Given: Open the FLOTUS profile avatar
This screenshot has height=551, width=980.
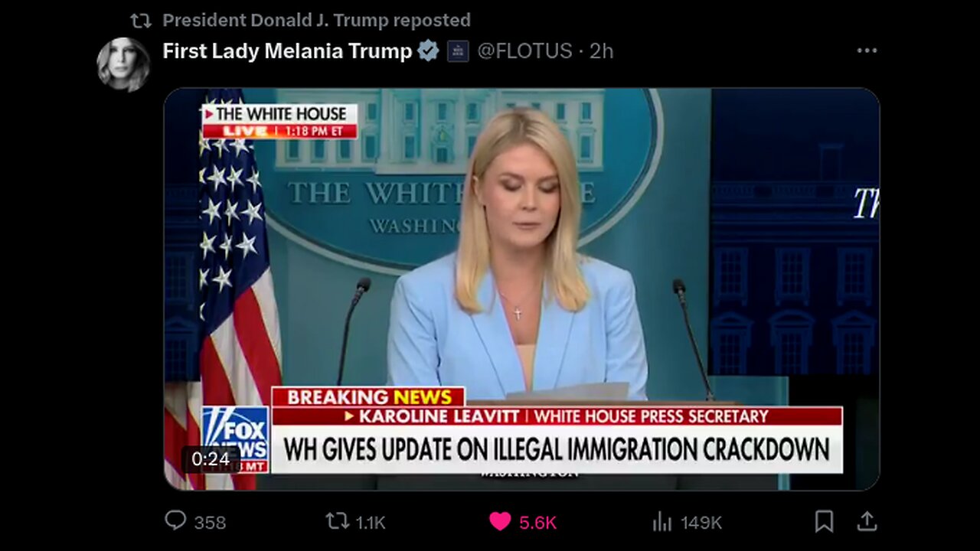Looking at the screenshot, I should (x=123, y=64).
